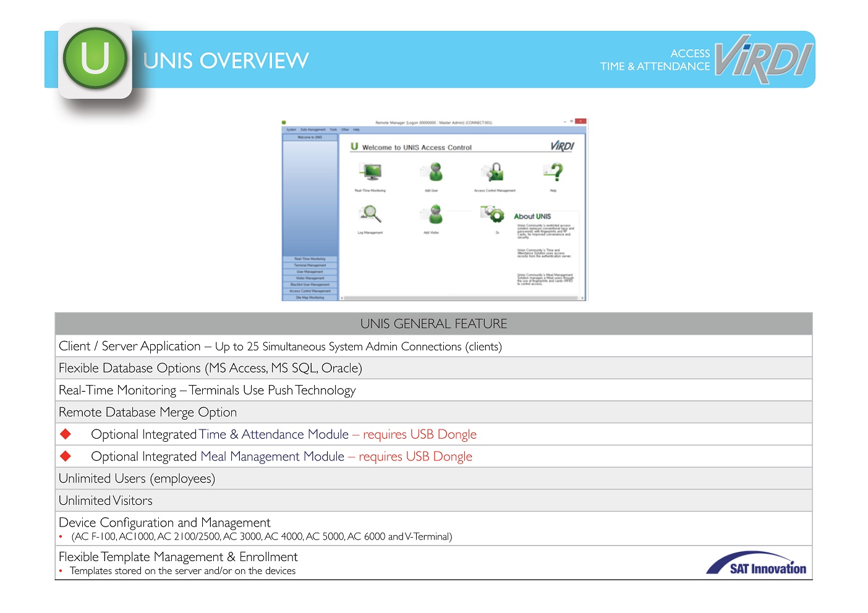Click the About UNIS heading

532,216
